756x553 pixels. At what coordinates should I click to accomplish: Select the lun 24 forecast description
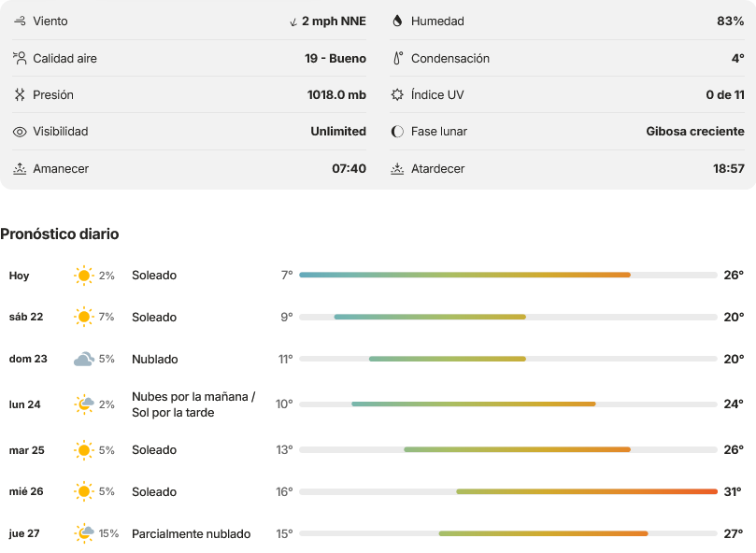click(x=193, y=404)
